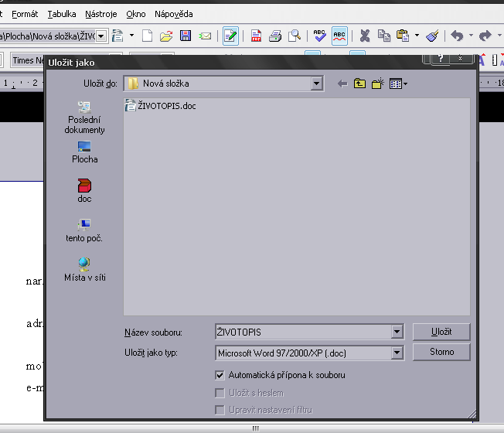
Task: Open the Uložit jako typ file type list
Action: pos(397,353)
